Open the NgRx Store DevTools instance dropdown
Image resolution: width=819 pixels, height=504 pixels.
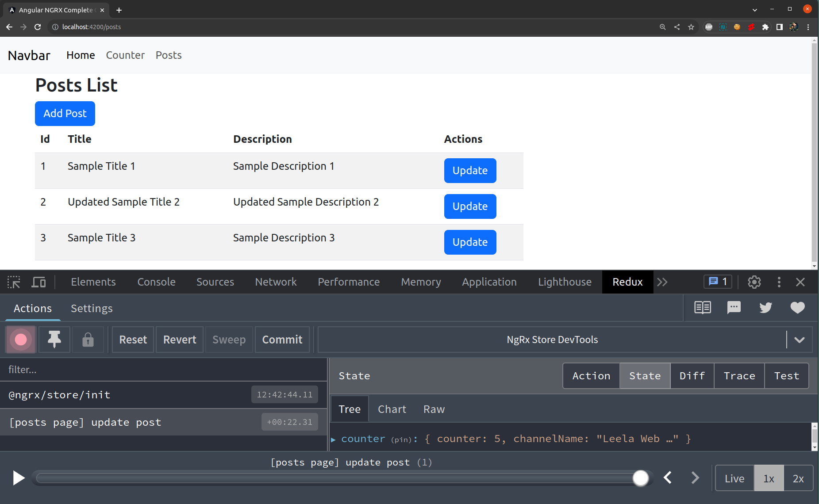click(800, 340)
